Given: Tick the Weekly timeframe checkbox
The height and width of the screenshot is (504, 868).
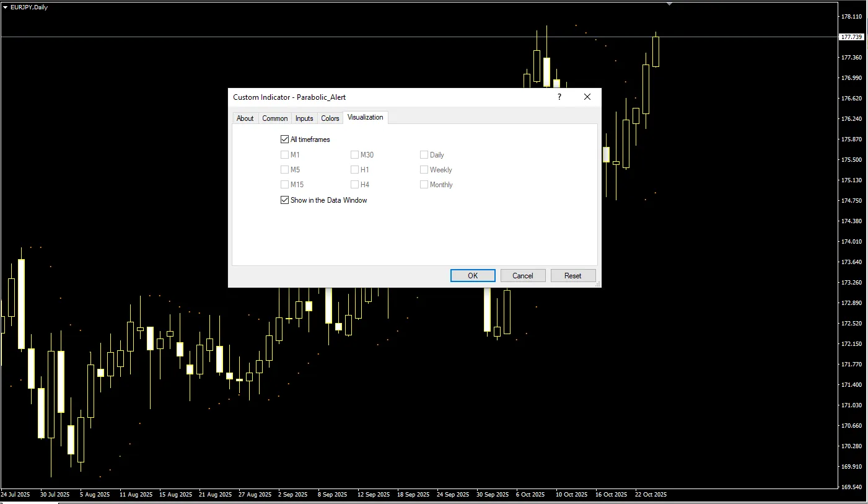Looking at the screenshot, I should coord(424,170).
